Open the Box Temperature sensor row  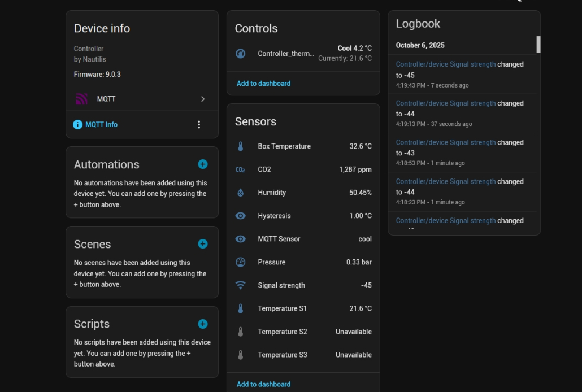pos(303,146)
